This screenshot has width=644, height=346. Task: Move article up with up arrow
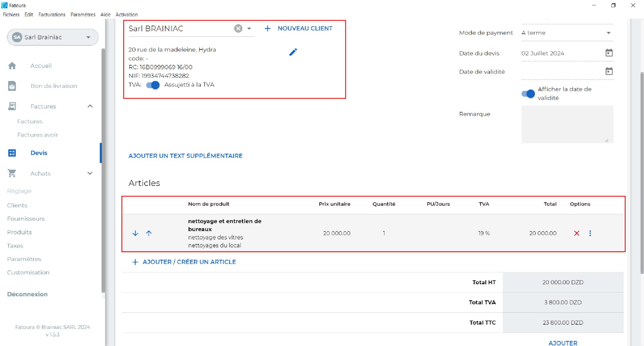(149, 233)
